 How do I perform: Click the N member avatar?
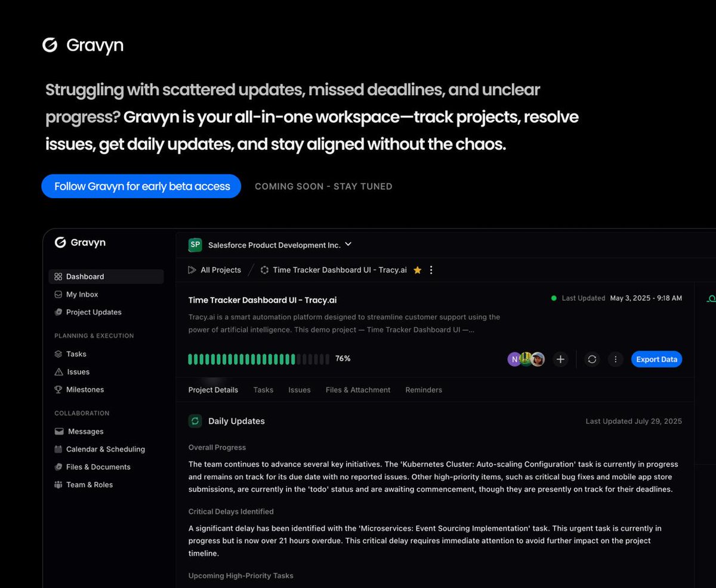click(x=514, y=359)
